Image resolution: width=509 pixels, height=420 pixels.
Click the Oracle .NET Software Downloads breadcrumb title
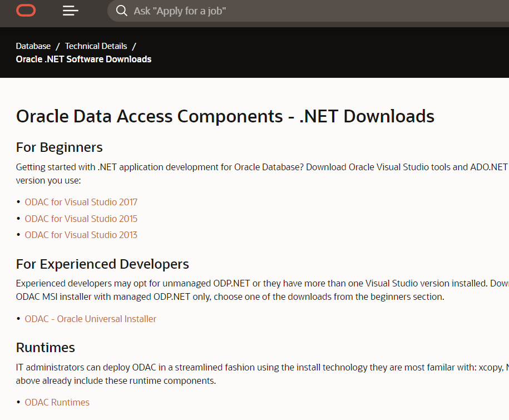(83, 59)
